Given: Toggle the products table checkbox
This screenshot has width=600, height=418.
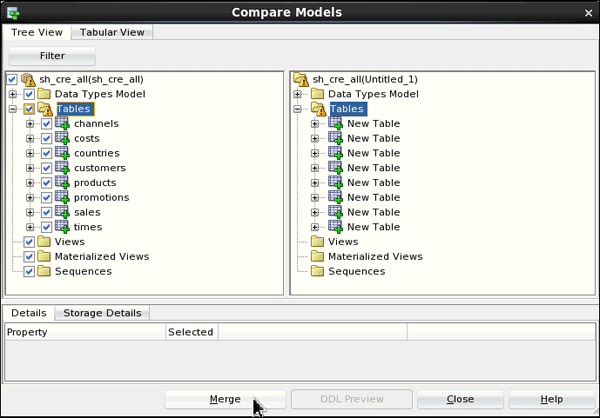Looking at the screenshot, I should [x=46, y=183].
